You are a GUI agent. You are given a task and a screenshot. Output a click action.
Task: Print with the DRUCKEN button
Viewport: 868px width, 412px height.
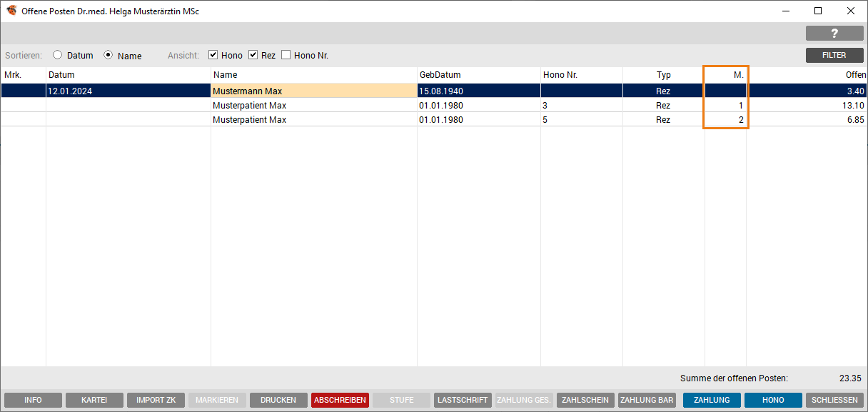coord(278,401)
